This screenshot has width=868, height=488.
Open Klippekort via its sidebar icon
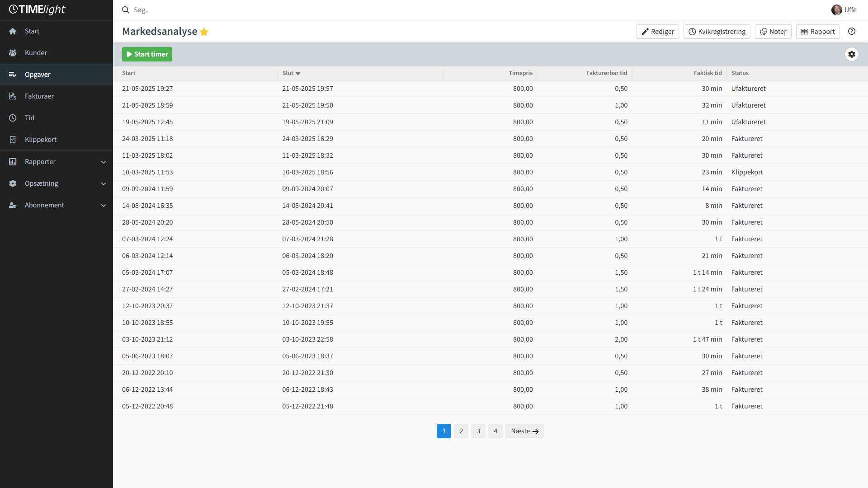13,140
